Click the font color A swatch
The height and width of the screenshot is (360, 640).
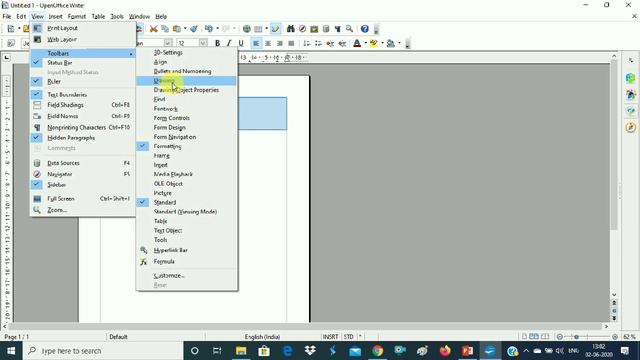357,43
